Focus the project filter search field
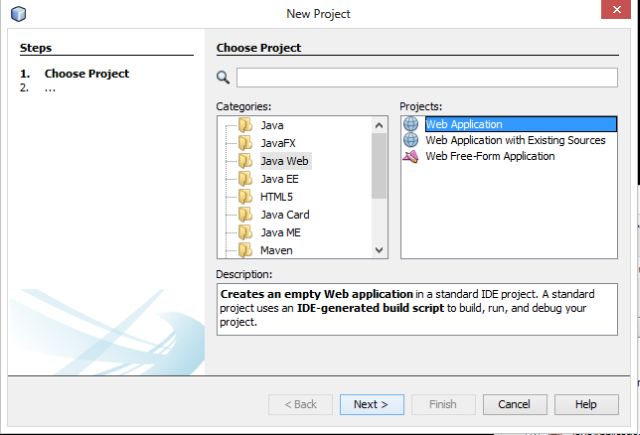 [x=427, y=78]
